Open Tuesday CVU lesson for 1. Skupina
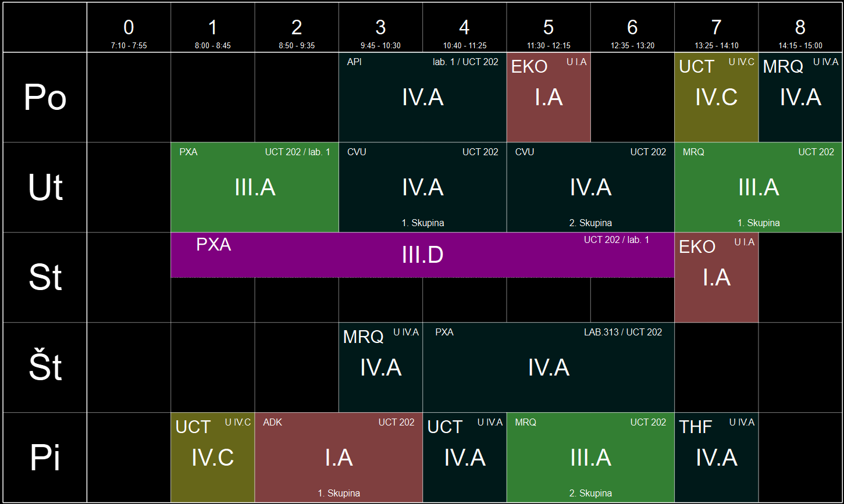 (422, 188)
